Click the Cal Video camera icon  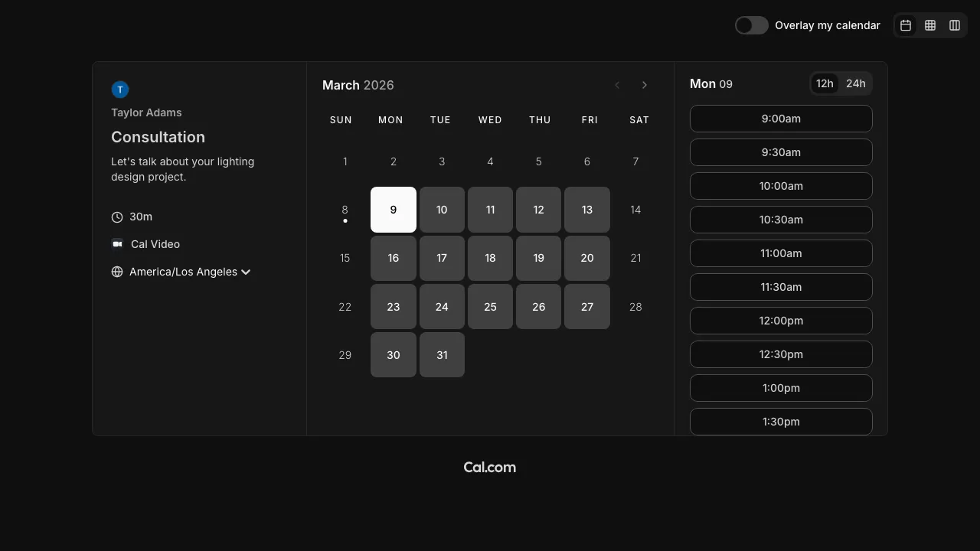[x=117, y=244]
